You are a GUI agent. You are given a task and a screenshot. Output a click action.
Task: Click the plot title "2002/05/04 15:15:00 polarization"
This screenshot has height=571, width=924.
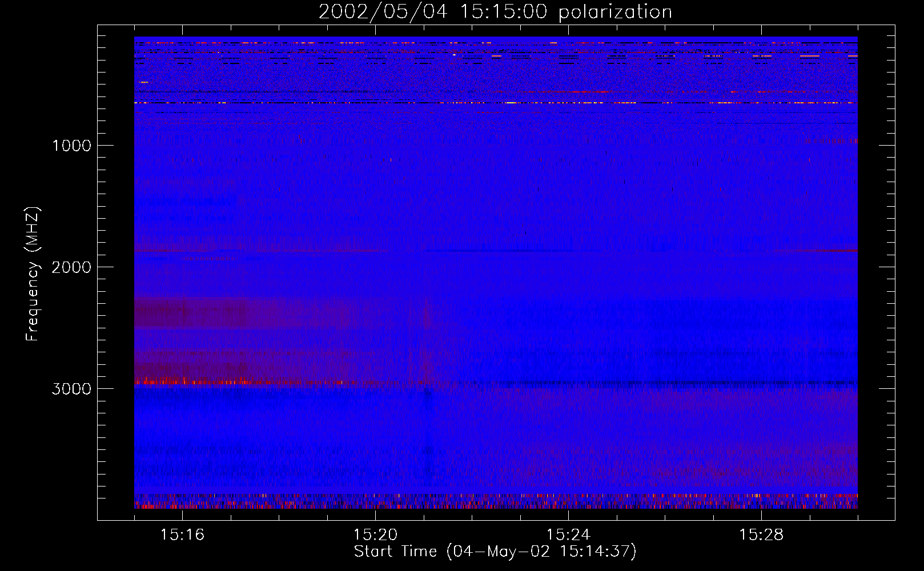[495, 11]
